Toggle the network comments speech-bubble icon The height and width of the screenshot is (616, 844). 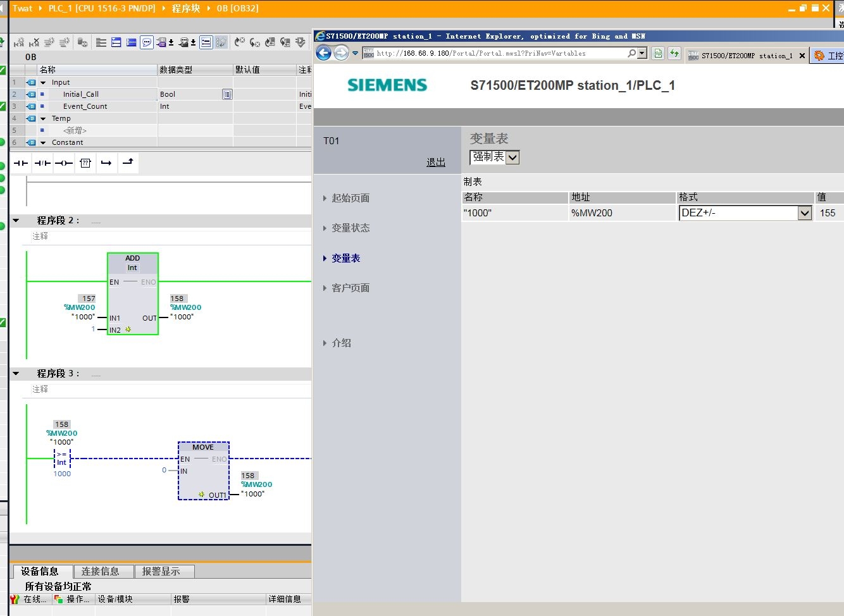147,42
